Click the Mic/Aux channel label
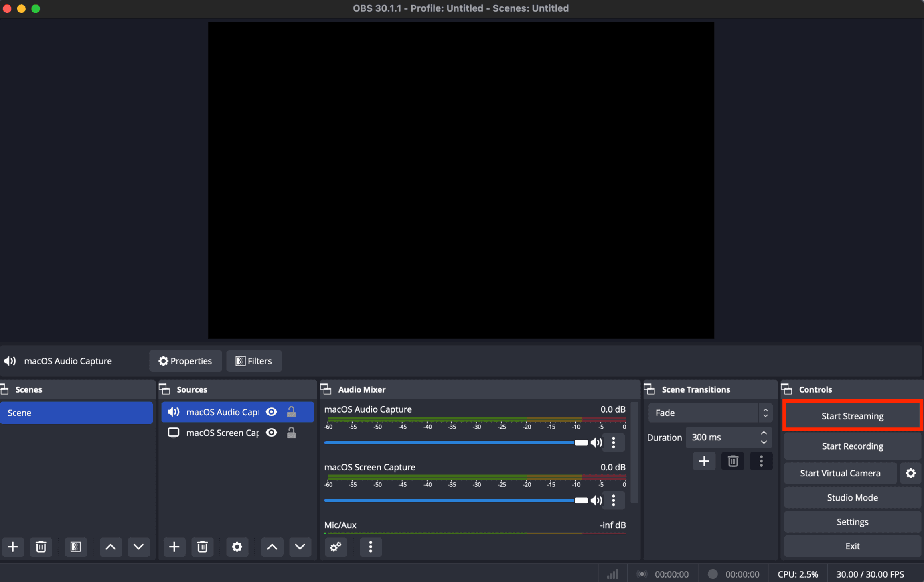This screenshot has height=582, width=924. pyautogui.click(x=340, y=525)
